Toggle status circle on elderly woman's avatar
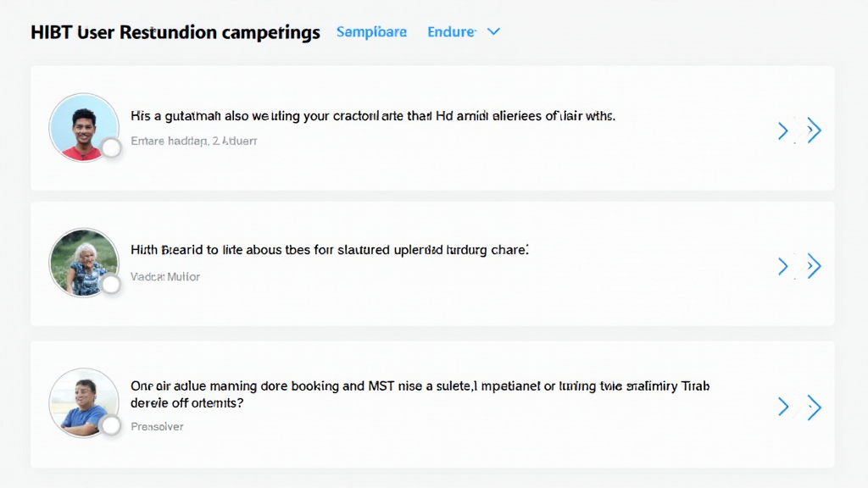The height and width of the screenshot is (488, 868). tap(111, 284)
